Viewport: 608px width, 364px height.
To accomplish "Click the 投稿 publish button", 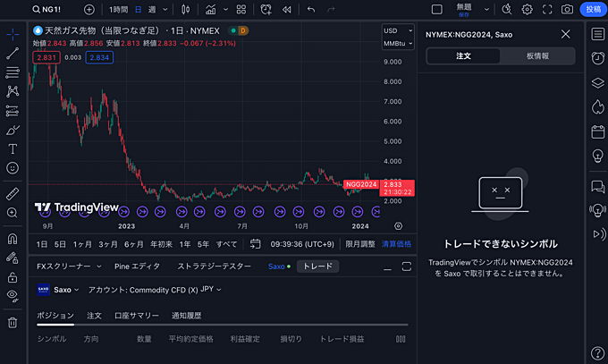I will tap(594, 9).
